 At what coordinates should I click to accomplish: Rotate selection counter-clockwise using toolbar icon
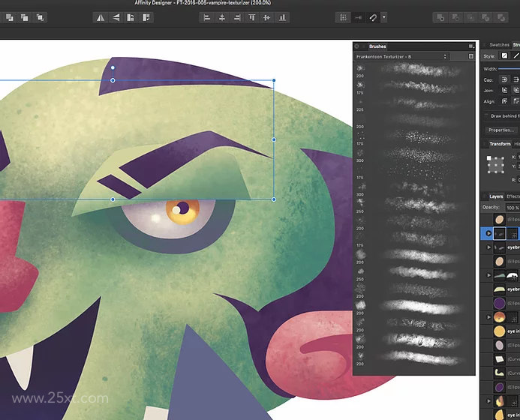pyautogui.click(x=131, y=17)
